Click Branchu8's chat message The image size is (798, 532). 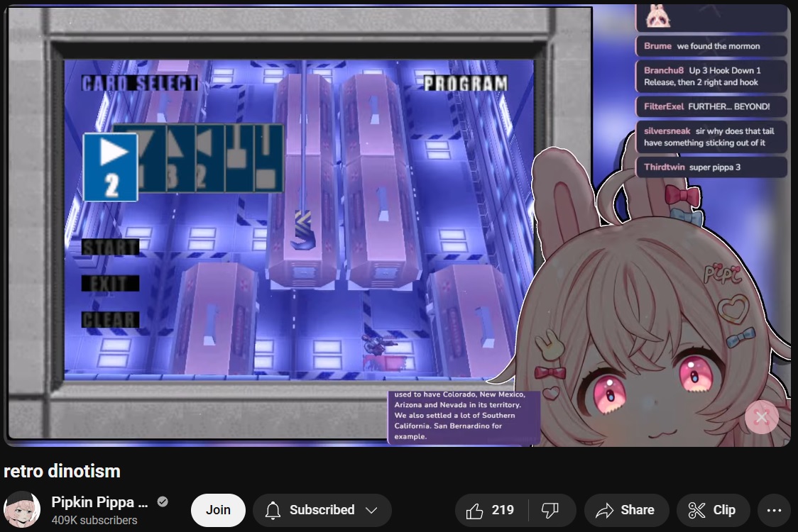coord(711,77)
